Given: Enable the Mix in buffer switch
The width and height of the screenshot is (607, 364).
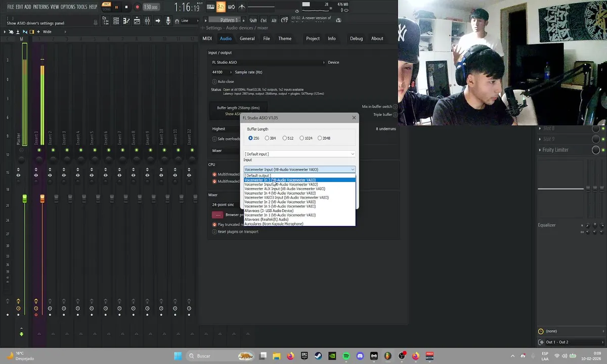Looking at the screenshot, I should [x=396, y=107].
